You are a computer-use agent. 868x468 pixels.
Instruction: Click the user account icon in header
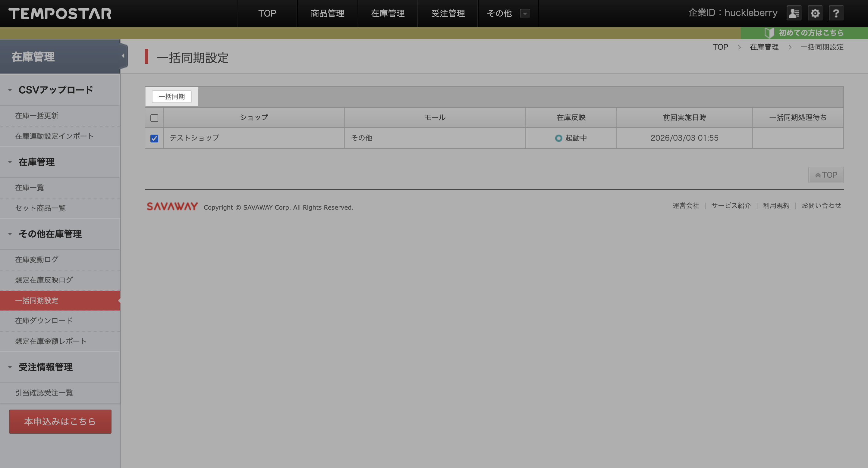click(x=794, y=14)
